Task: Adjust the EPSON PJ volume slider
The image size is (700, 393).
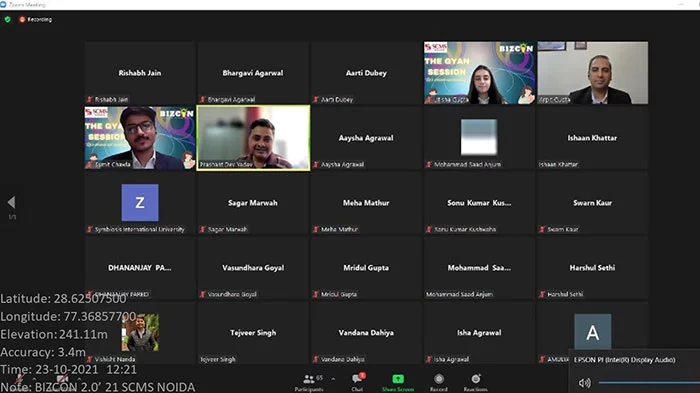Action: tap(649, 383)
